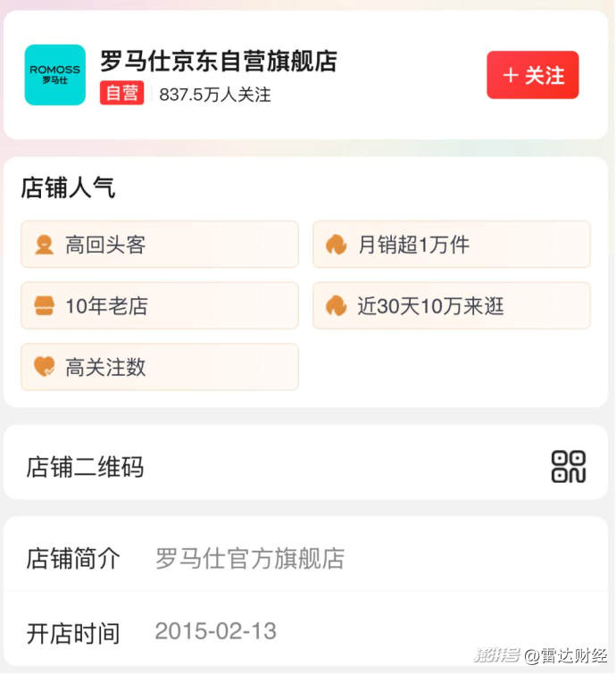Open the store QR code icon

(568, 466)
